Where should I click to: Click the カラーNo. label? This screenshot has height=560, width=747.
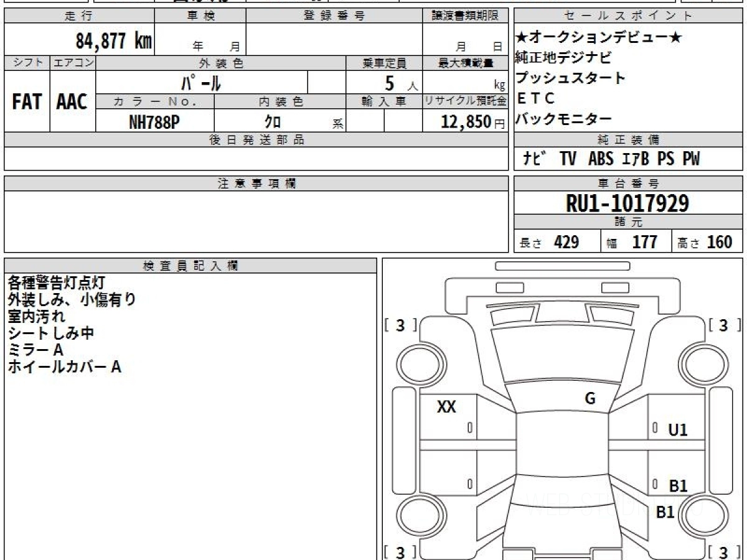pos(155,101)
